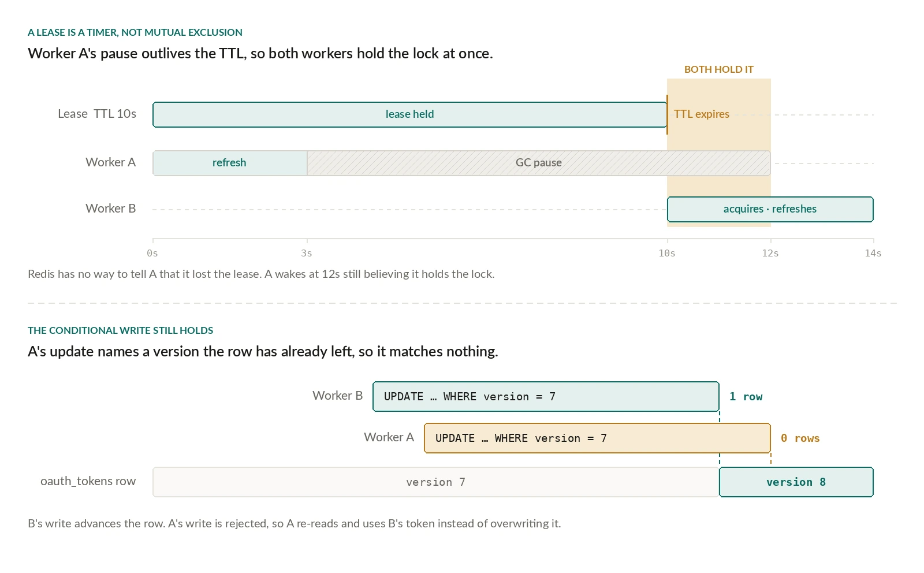The width and height of the screenshot is (924, 573).
Task: Click 'A LEASE IS A TIMER' heading
Action: pos(135,32)
